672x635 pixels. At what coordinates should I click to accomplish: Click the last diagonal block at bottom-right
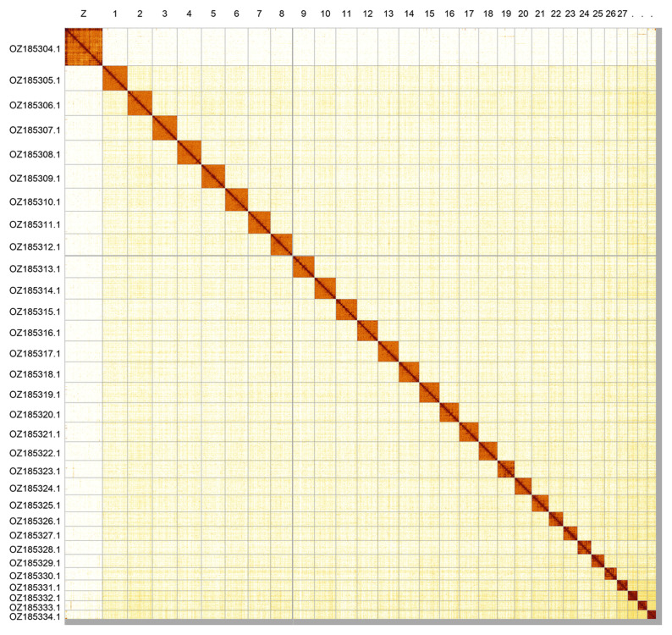point(651,616)
